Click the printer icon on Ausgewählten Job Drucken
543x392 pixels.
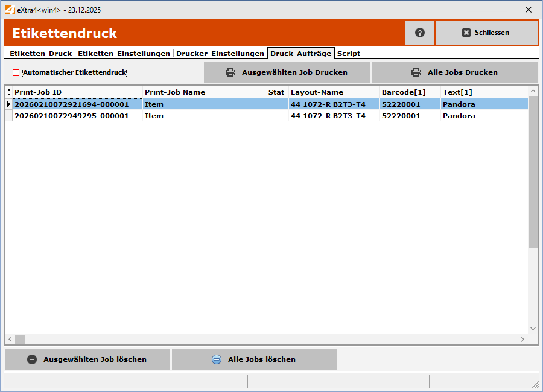(x=231, y=72)
